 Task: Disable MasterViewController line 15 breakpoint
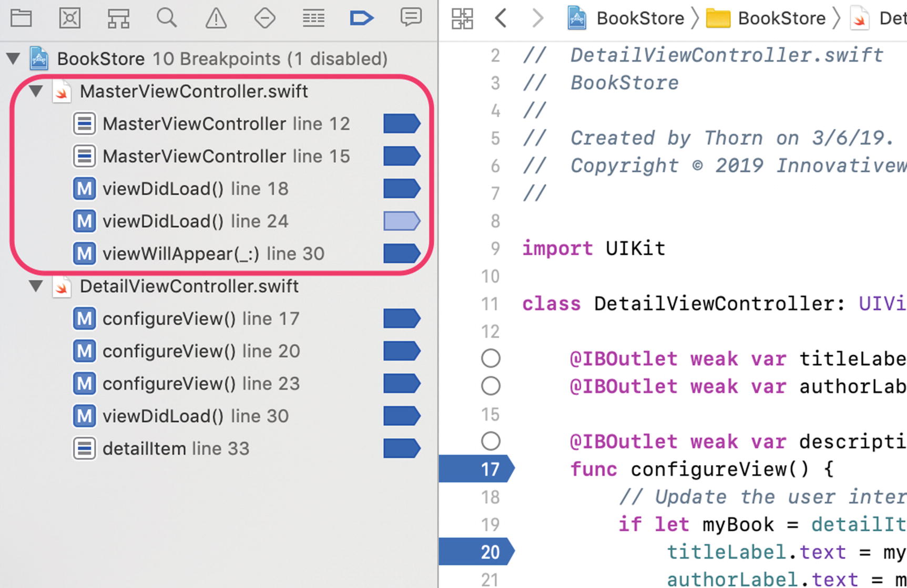pyautogui.click(x=402, y=156)
